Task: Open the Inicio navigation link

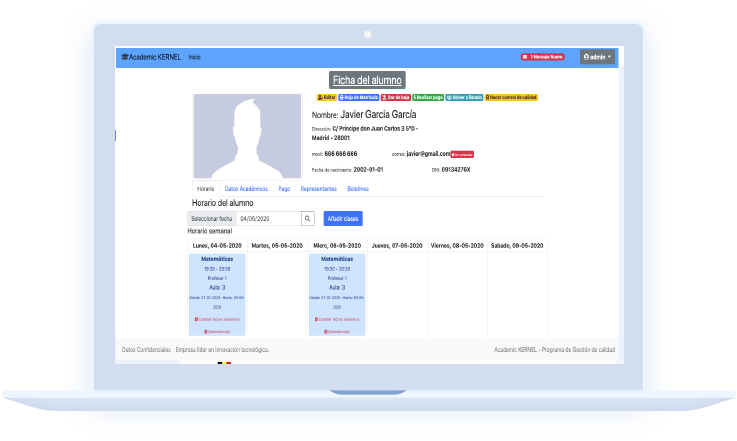Action: 195,57
